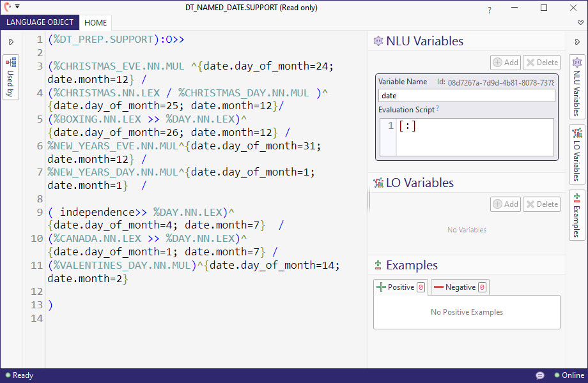Open the Used by side panel

(x=11, y=78)
